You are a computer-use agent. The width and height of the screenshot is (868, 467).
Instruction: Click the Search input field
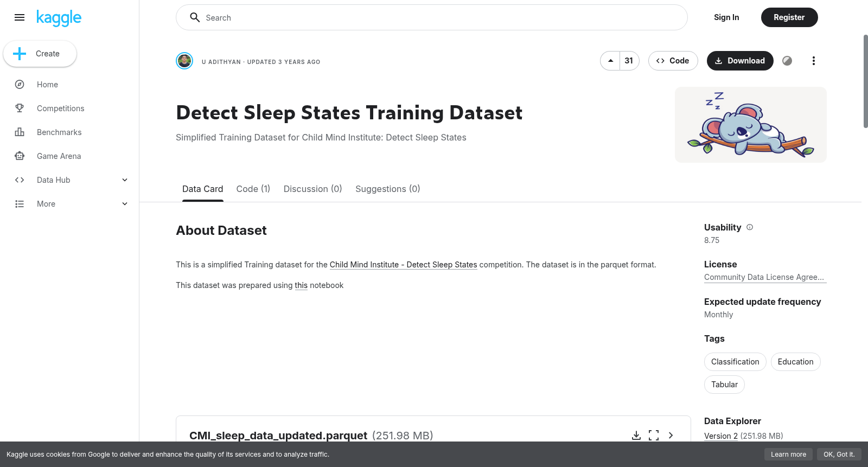tap(432, 17)
